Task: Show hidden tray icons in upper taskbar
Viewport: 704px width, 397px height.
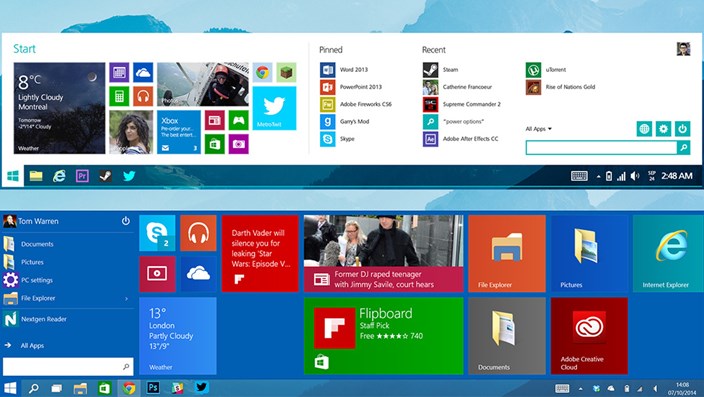Action: (598, 177)
